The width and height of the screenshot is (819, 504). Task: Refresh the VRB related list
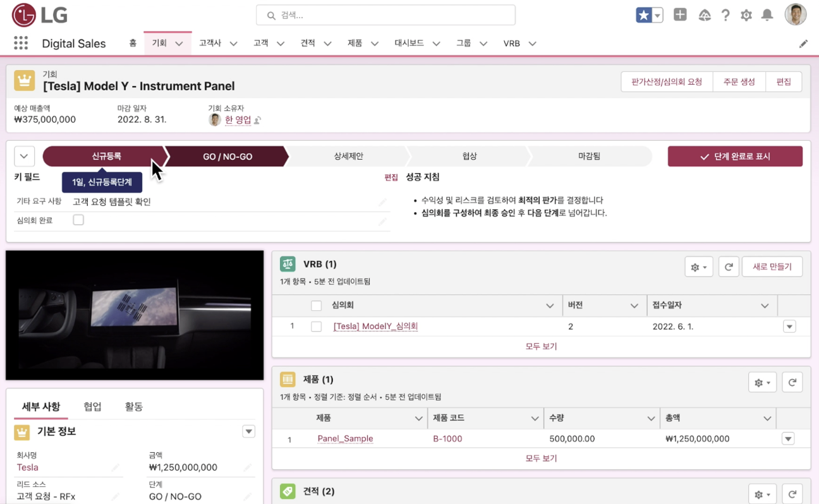[x=729, y=267]
